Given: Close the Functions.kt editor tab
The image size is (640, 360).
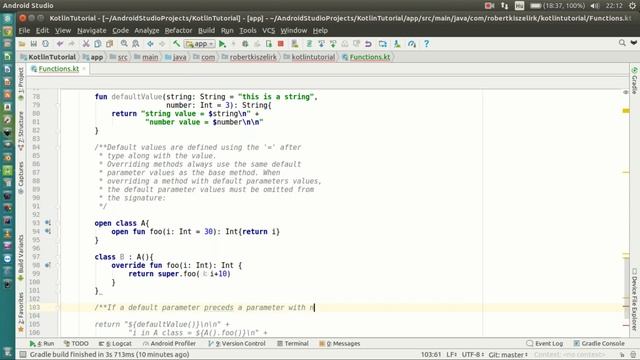Looking at the screenshot, I should point(84,69).
